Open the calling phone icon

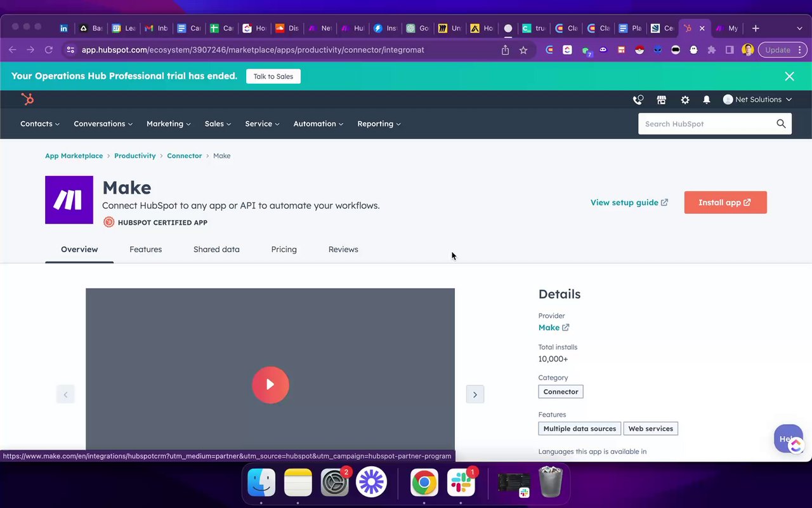click(x=638, y=100)
